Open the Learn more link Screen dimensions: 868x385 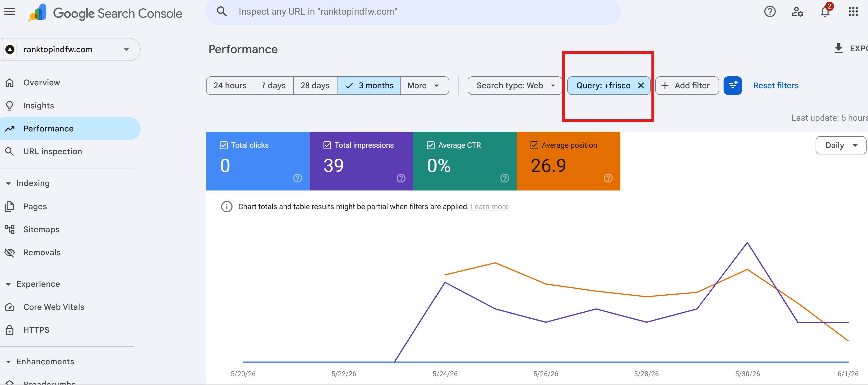click(x=489, y=207)
